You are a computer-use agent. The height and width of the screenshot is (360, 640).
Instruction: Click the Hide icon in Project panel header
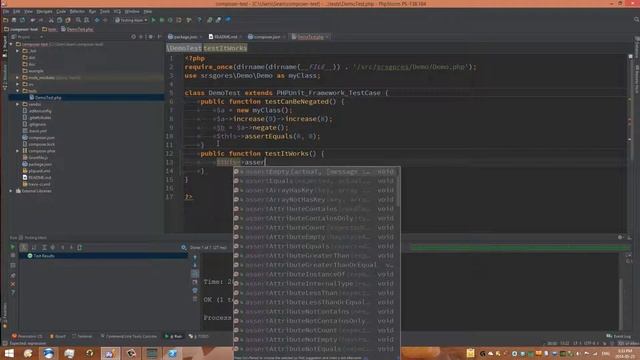pos(159,37)
